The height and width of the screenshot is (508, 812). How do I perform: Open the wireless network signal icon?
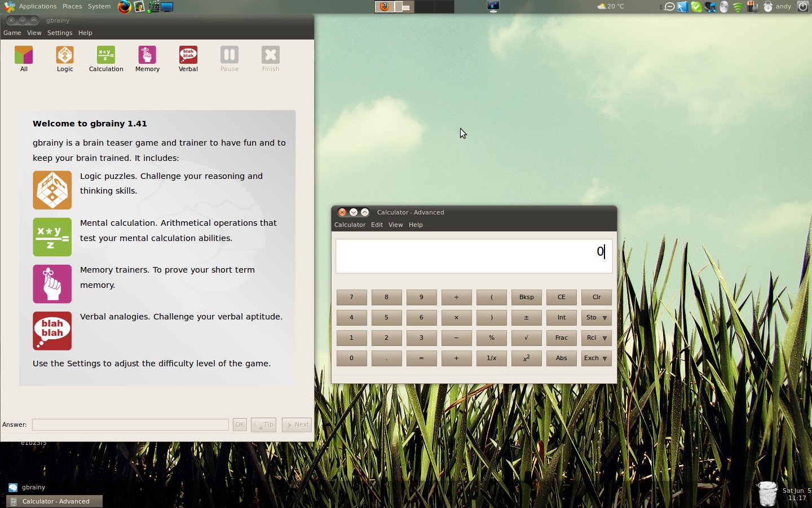[738, 7]
